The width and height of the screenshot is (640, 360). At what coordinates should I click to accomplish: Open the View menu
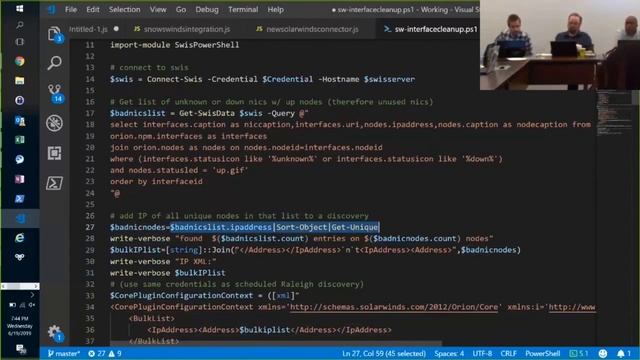click(x=158, y=9)
